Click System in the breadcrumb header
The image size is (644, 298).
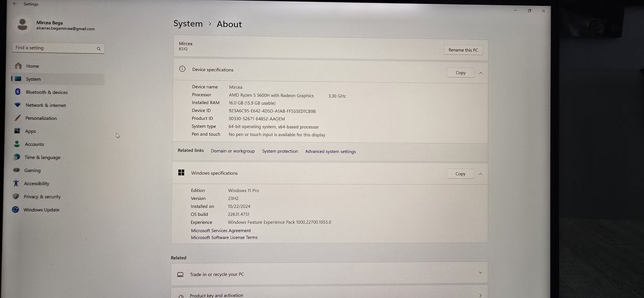(x=187, y=24)
